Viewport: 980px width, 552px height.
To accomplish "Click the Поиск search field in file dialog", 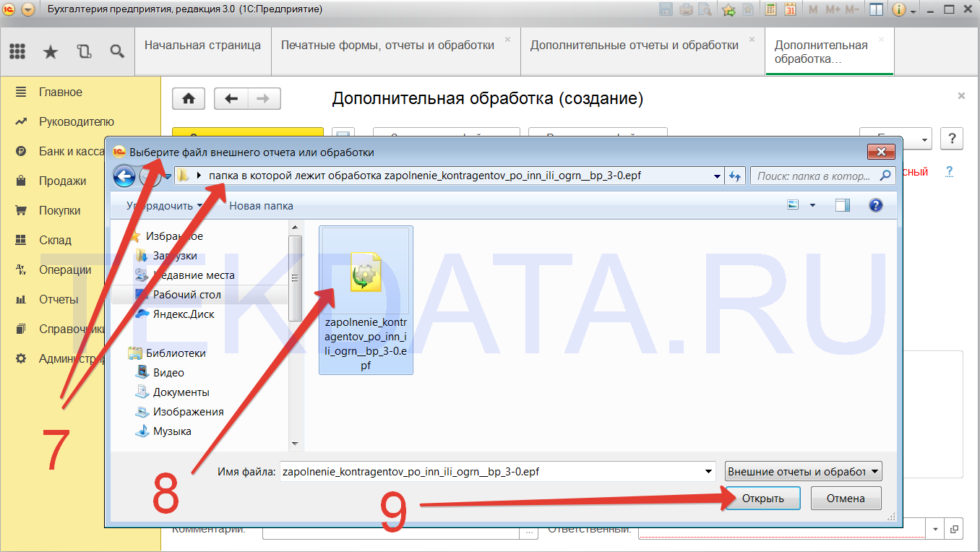I will (822, 176).
